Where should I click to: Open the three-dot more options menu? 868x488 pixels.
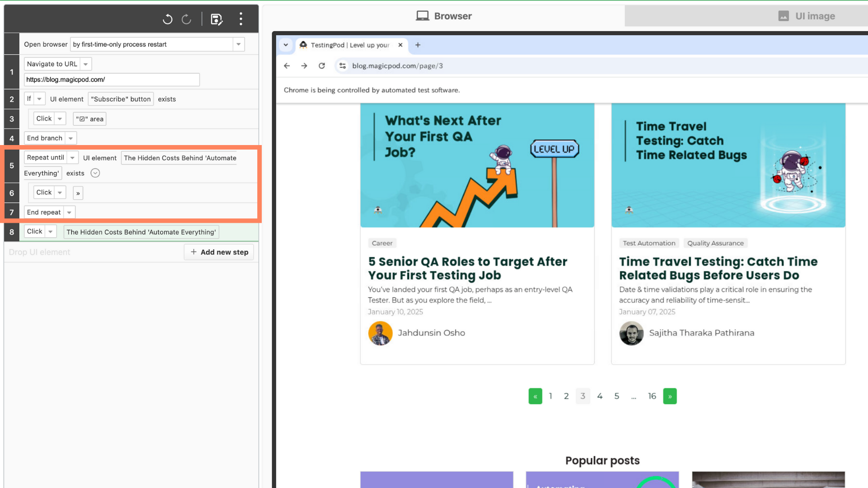(241, 19)
